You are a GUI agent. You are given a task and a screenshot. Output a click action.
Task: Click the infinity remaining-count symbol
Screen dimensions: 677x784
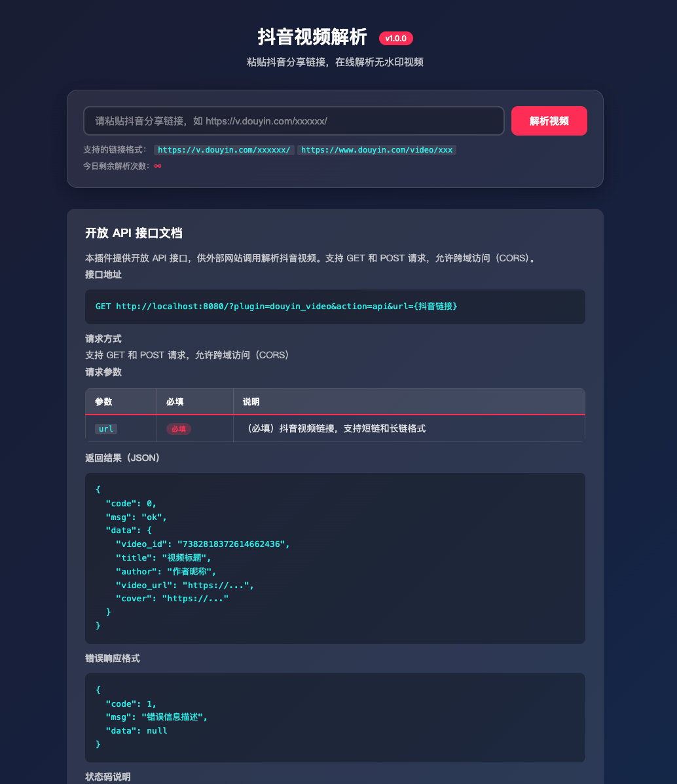pyautogui.click(x=158, y=166)
